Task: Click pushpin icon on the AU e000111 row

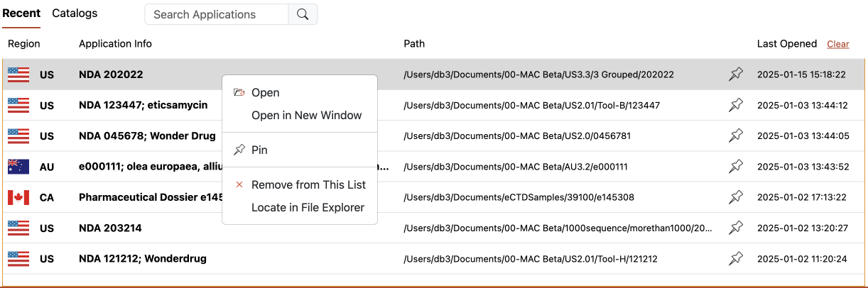Action: click(736, 167)
